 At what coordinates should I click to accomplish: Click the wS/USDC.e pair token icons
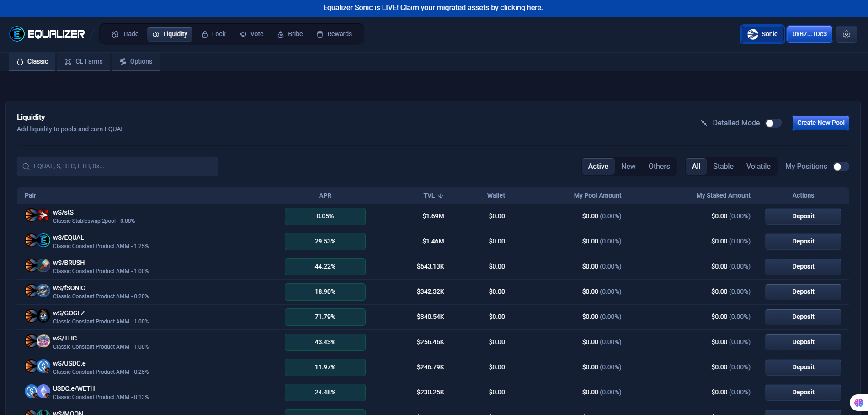pyautogui.click(x=37, y=366)
